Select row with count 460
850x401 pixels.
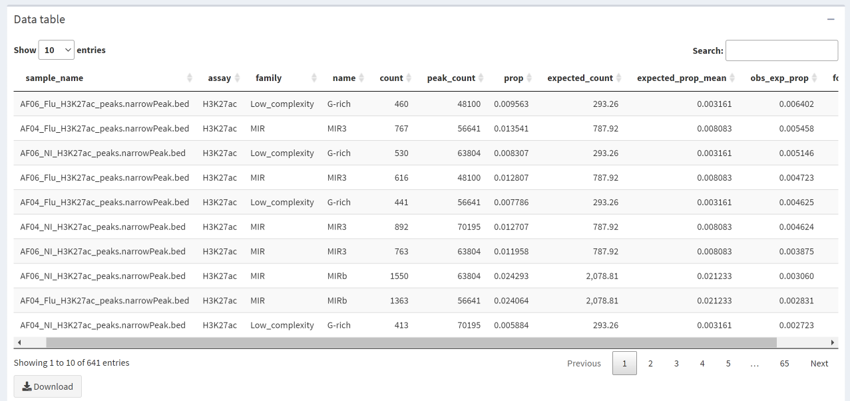(426, 104)
